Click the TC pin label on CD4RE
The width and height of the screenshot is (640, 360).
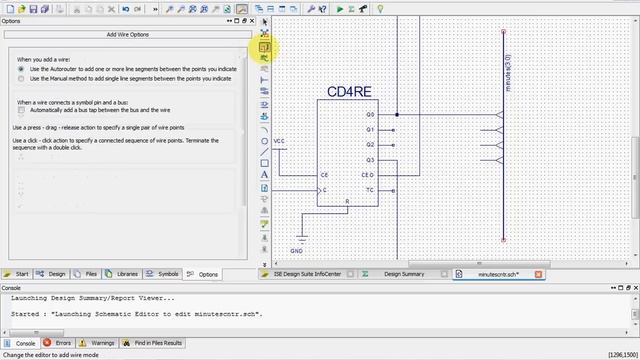370,190
